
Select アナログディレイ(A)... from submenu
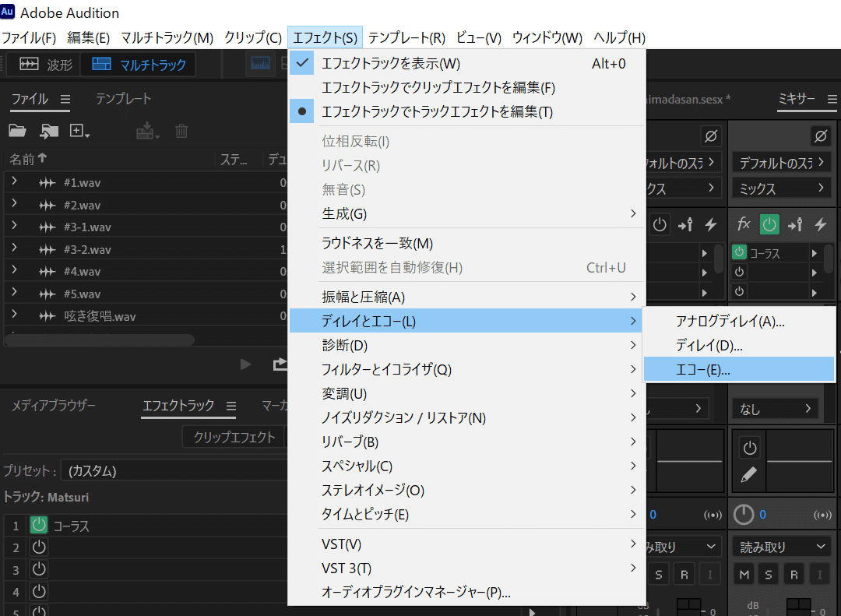click(739, 321)
